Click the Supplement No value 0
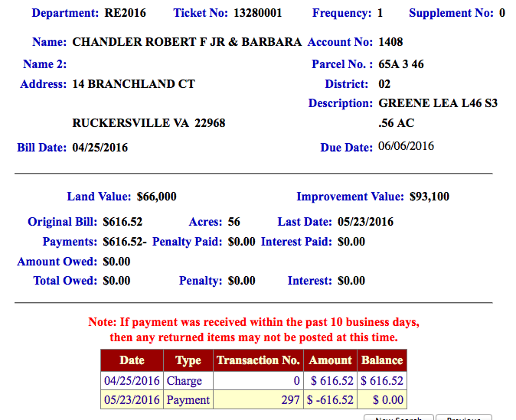Screen dimensions: 516x420 click(502, 13)
